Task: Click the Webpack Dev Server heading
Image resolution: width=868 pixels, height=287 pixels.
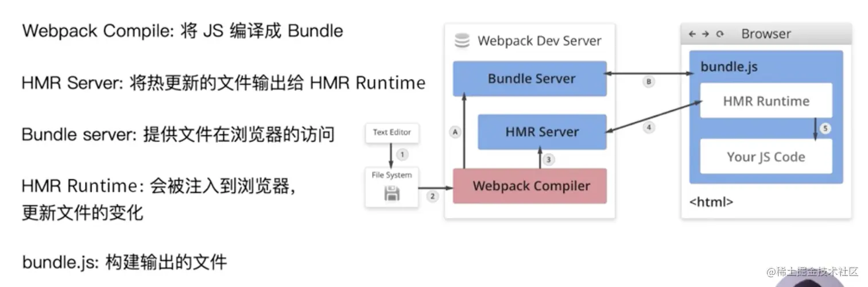Action: click(x=539, y=41)
